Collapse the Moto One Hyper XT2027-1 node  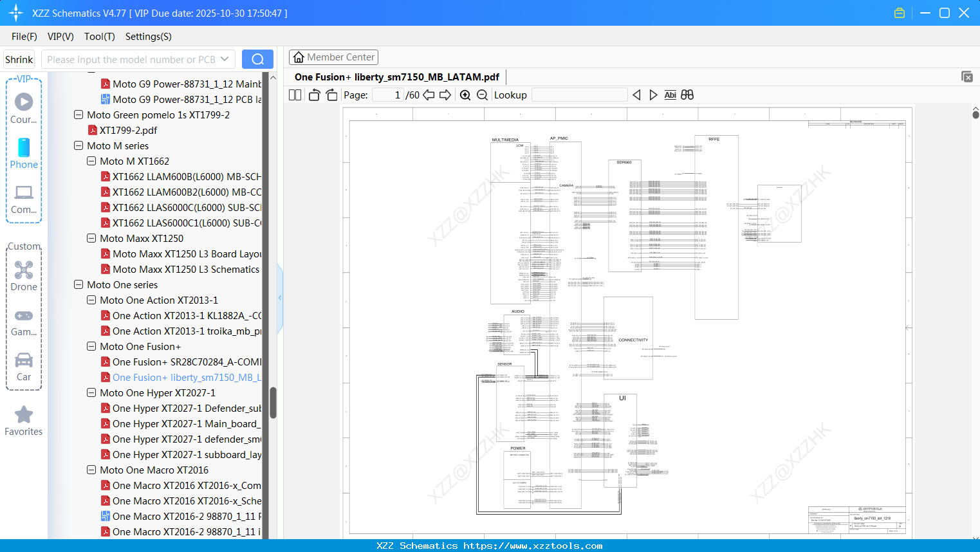(91, 392)
